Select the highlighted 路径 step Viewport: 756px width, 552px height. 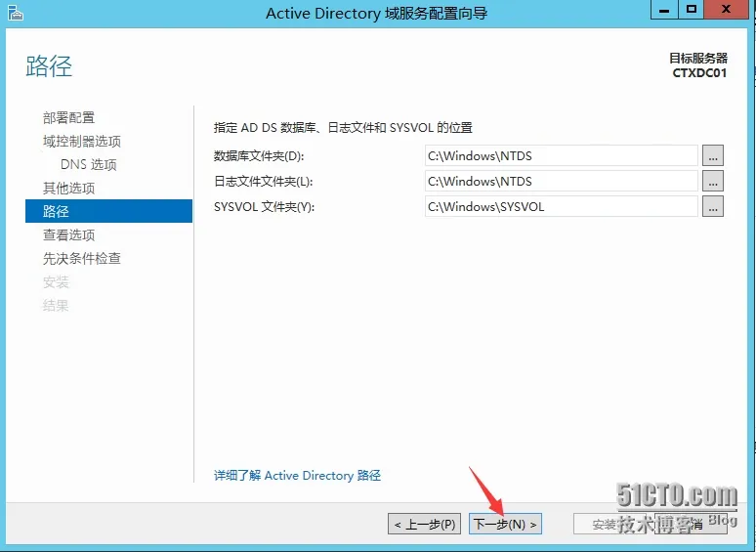click(108, 211)
